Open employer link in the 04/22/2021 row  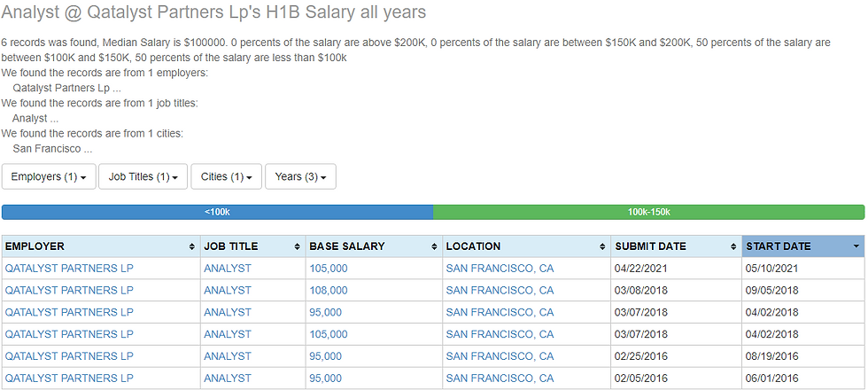click(x=69, y=269)
